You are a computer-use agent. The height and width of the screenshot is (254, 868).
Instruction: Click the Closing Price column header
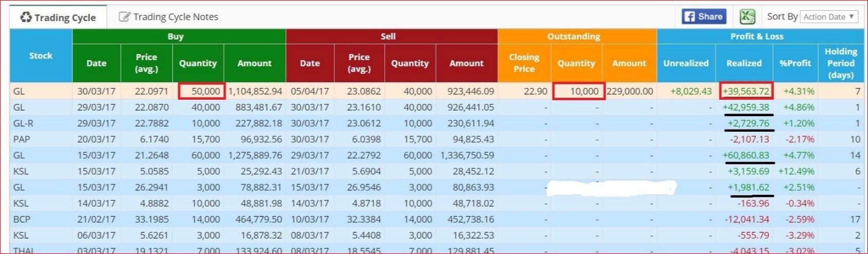pyautogui.click(x=524, y=63)
